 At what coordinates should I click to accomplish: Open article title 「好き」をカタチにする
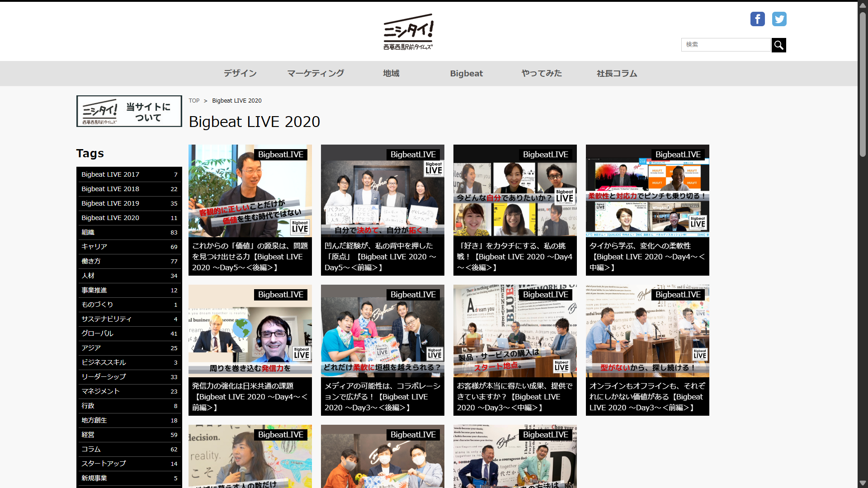point(515,257)
